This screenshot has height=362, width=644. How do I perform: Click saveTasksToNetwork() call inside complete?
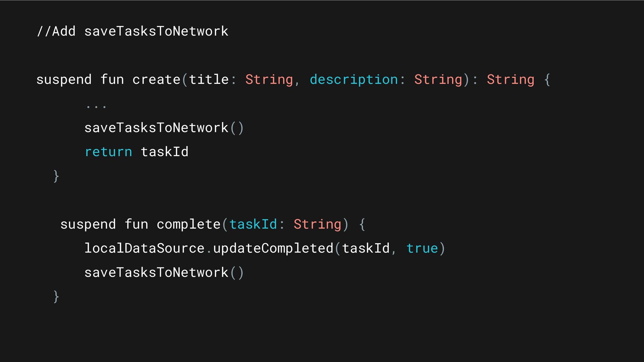tap(164, 273)
